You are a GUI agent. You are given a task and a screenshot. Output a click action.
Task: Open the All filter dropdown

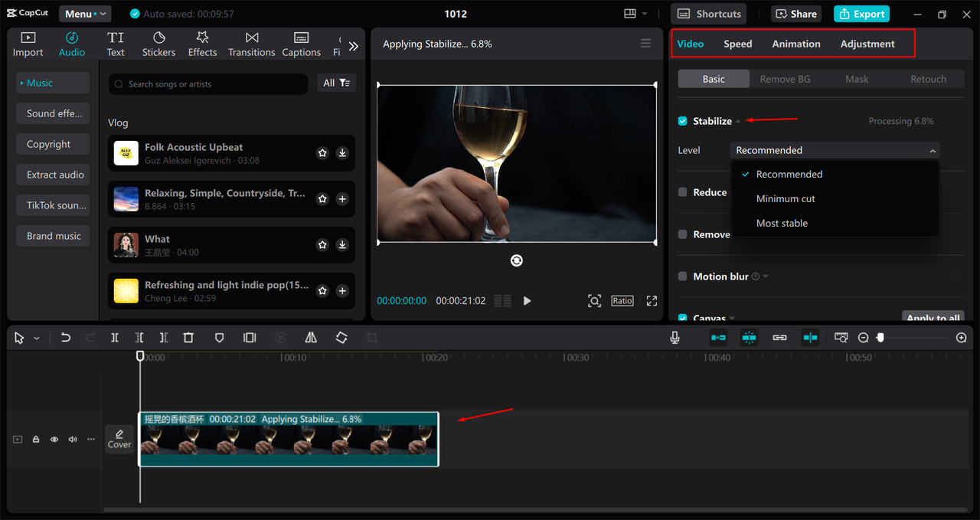click(337, 83)
